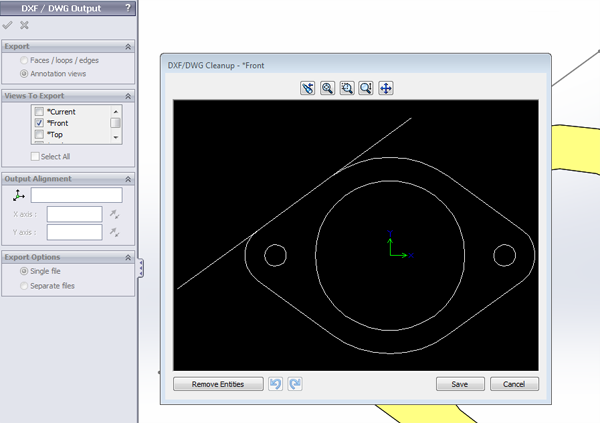Click the Remove Entities button
600x423 pixels.
pyautogui.click(x=218, y=384)
